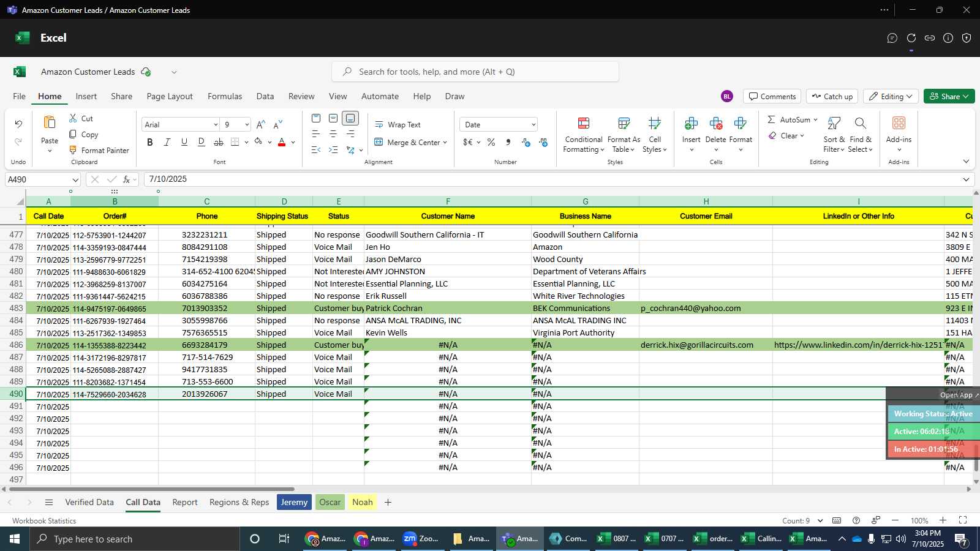
Task: Click the fill color bucket
Action: pos(258,142)
